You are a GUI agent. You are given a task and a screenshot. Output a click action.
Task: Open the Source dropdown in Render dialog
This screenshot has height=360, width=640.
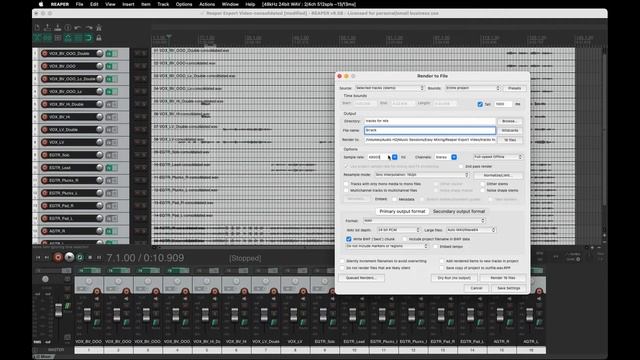click(x=389, y=88)
